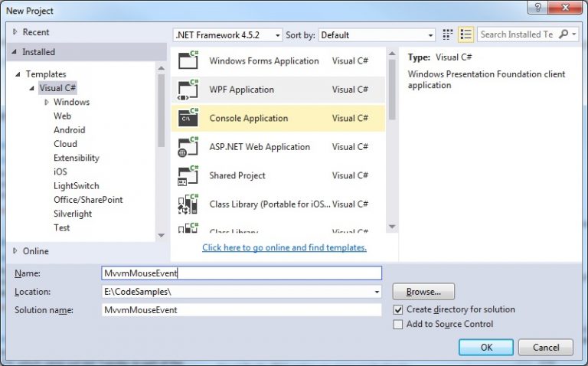Expand the Recent section
The image size is (588, 366).
tap(15, 32)
